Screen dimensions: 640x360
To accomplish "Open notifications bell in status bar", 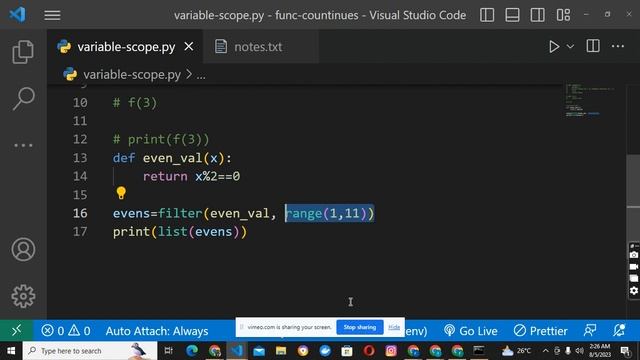I will 619,330.
